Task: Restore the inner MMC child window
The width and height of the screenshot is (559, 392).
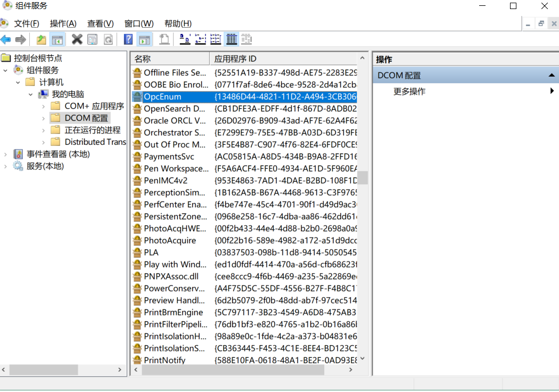Action: point(541,23)
